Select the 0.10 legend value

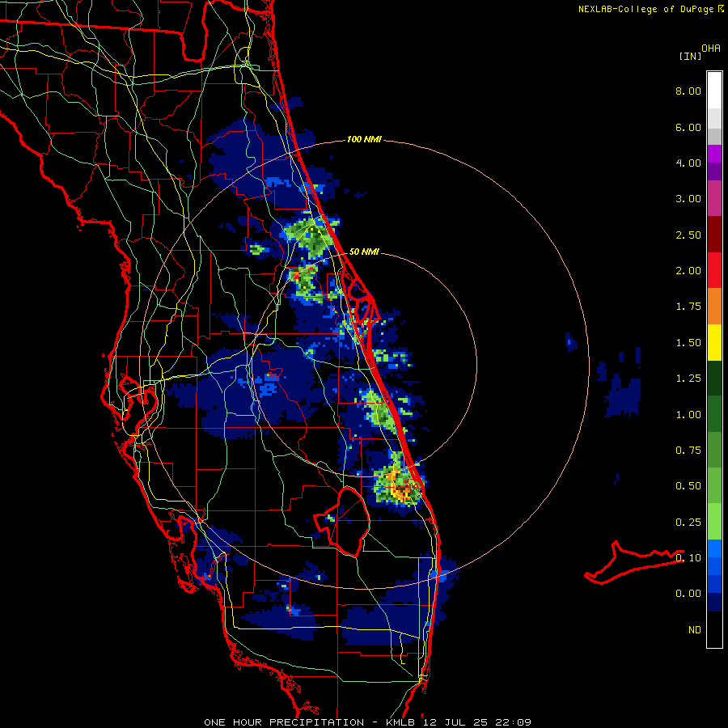point(688,558)
